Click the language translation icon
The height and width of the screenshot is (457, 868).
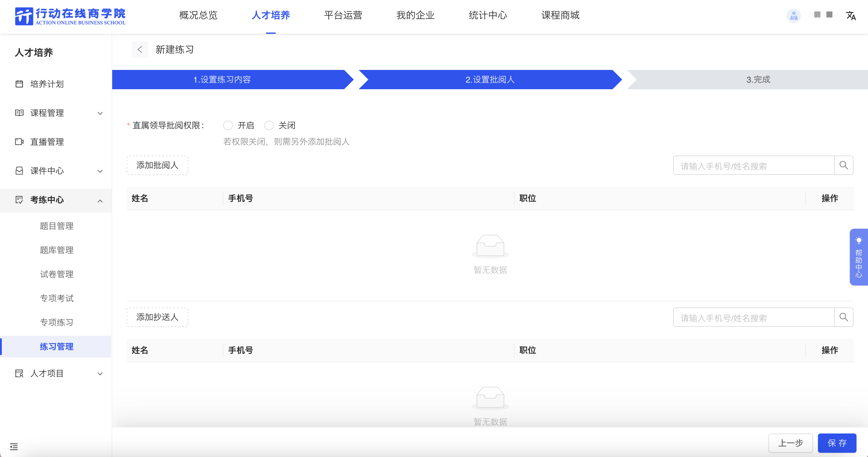point(851,15)
